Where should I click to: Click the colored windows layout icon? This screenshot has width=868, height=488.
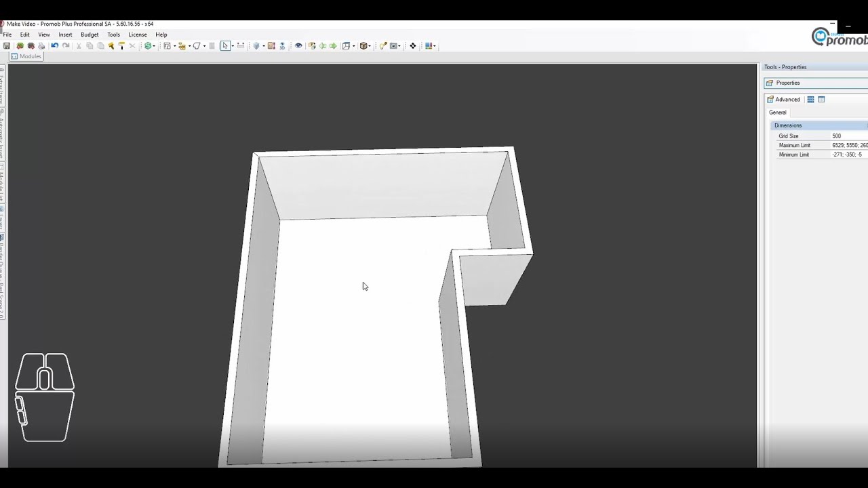(x=429, y=46)
